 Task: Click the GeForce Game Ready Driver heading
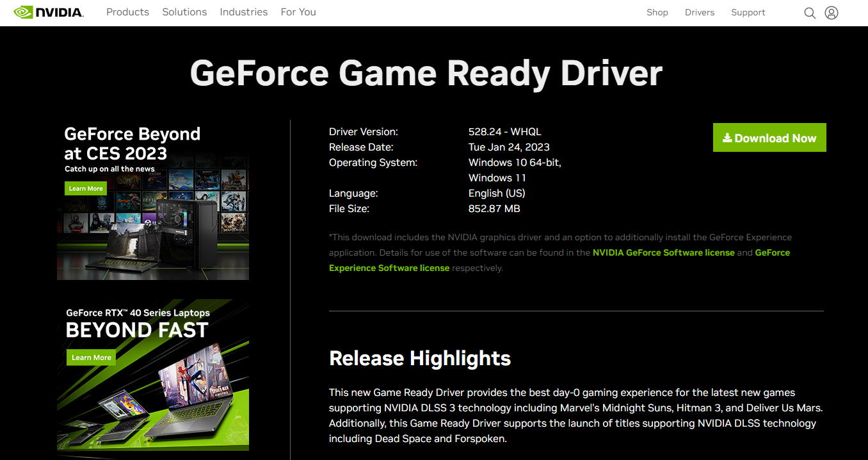[x=426, y=73]
